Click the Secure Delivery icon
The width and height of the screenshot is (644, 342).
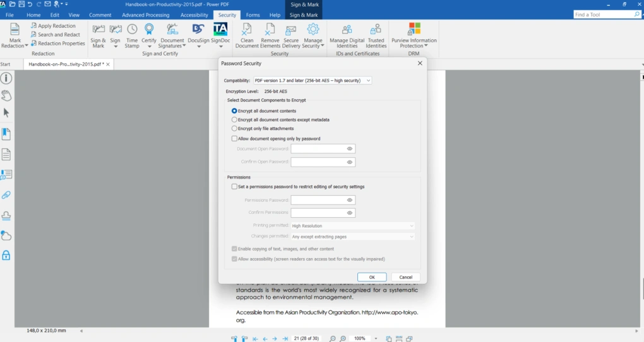291,30
